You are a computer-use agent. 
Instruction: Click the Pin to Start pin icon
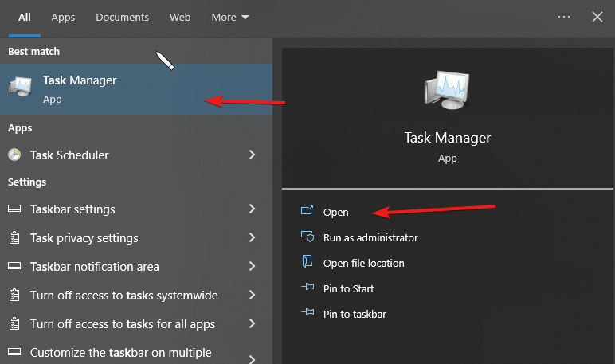coord(307,288)
